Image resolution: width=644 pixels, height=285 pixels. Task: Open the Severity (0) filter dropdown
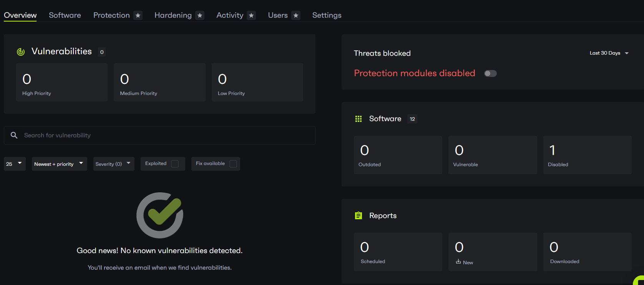click(x=113, y=164)
